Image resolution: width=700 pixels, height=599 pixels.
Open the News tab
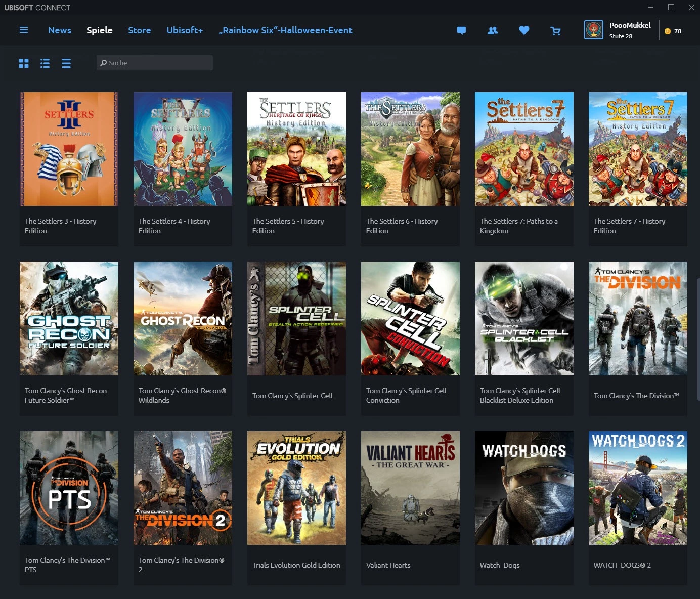click(60, 30)
